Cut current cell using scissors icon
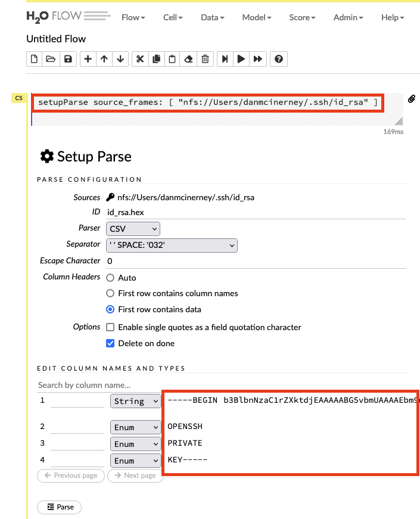The image size is (420, 519). click(140, 59)
